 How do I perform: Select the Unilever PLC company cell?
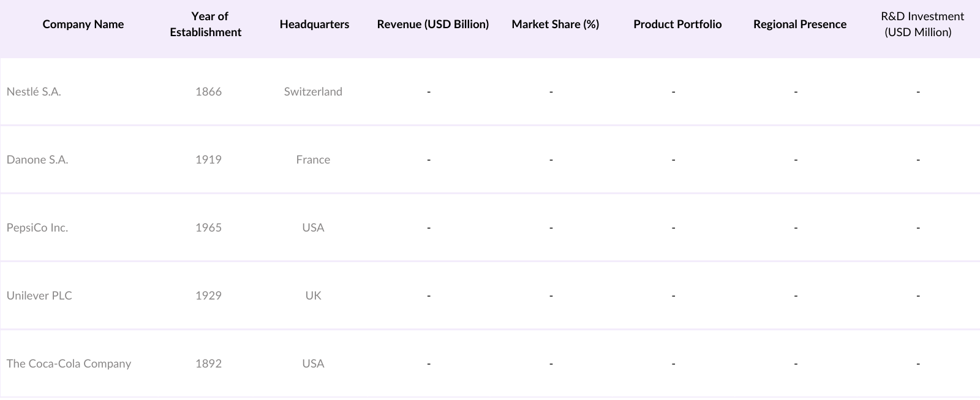point(39,296)
